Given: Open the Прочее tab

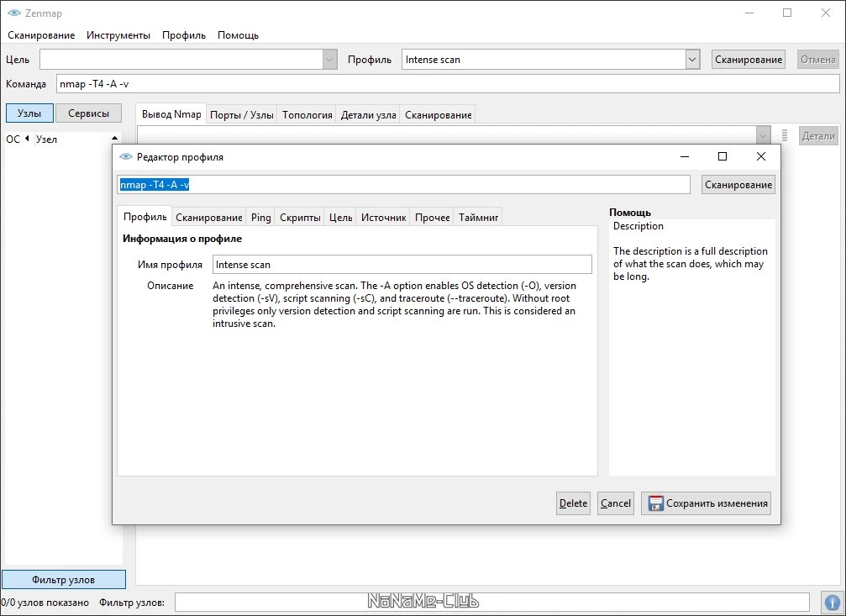Looking at the screenshot, I should coord(432,218).
